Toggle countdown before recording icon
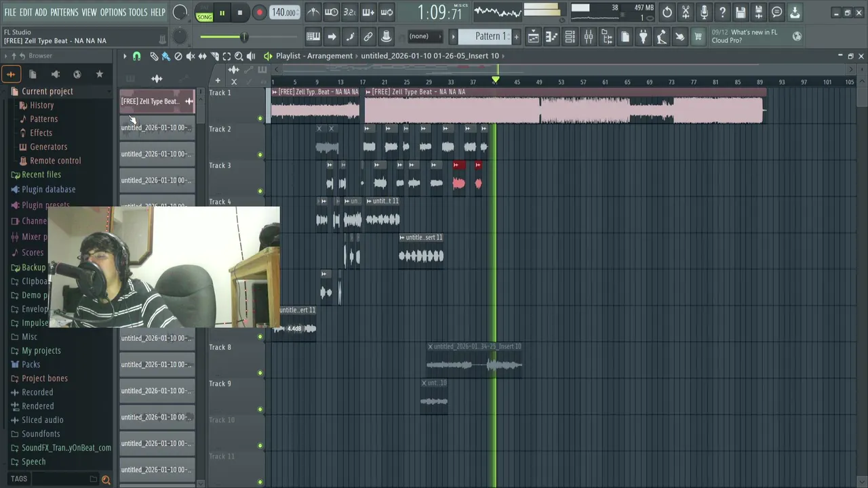868x488 pixels. pyautogui.click(x=349, y=12)
